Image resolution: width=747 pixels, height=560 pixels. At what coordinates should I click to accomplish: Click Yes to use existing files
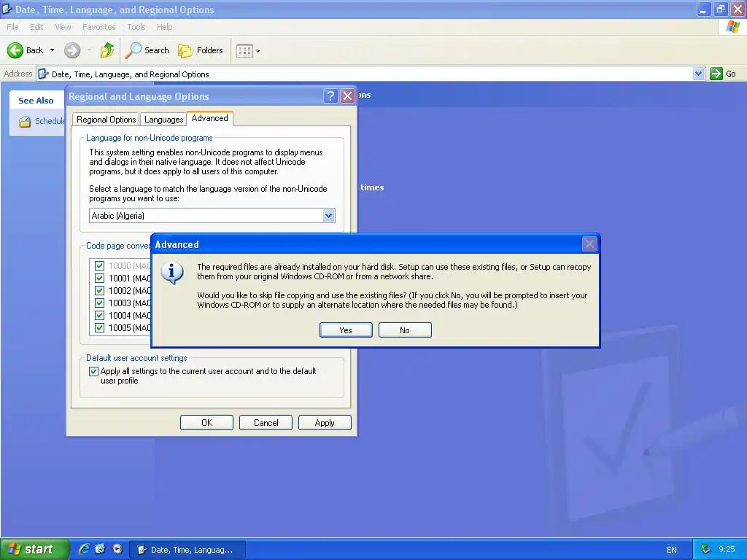(x=346, y=330)
